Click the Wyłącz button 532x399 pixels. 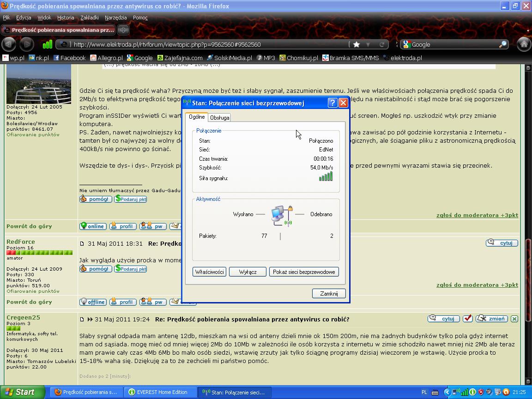tap(248, 272)
